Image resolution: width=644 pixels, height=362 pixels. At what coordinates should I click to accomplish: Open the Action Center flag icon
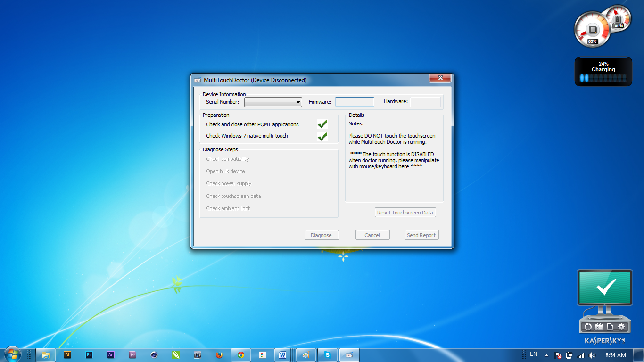tap(558, 355)
